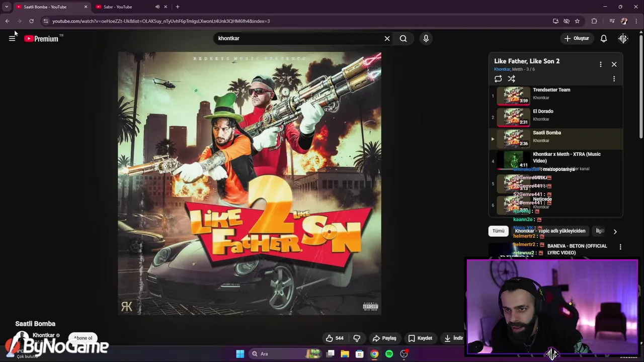Toggle playlist loop for Like Father, Like Son 2
The image size is (644, 362).
pyautogui.click(x=498, y=79)
